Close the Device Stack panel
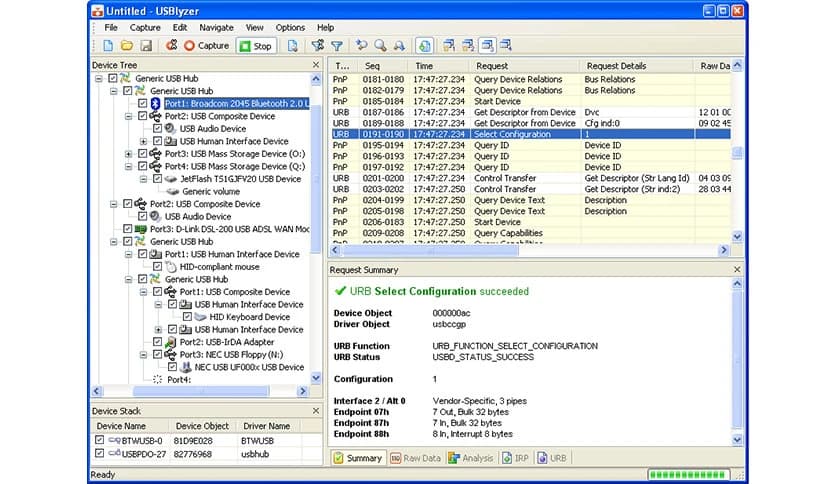Viewport: 836px width, 484px height. (x=315, y=410)
